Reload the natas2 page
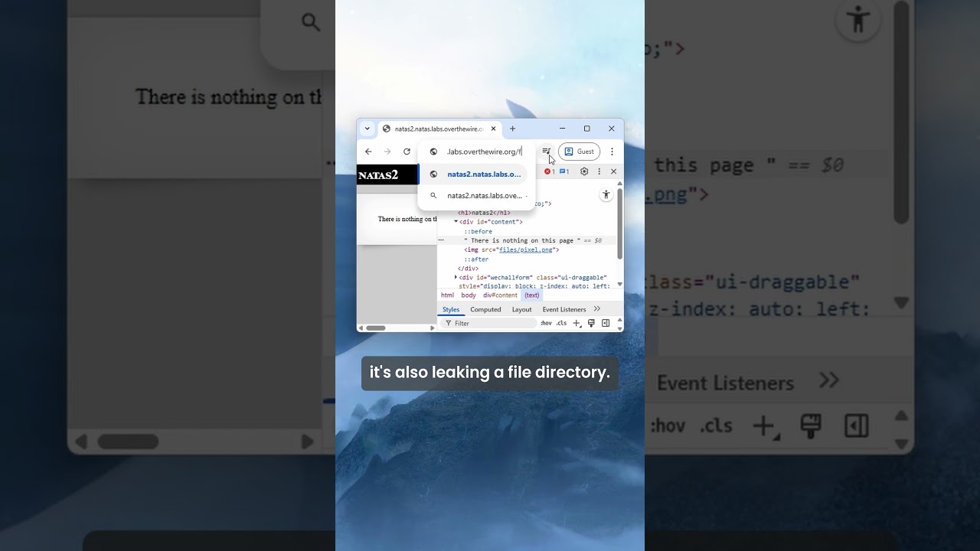980x551 pixels. point(407,152)
